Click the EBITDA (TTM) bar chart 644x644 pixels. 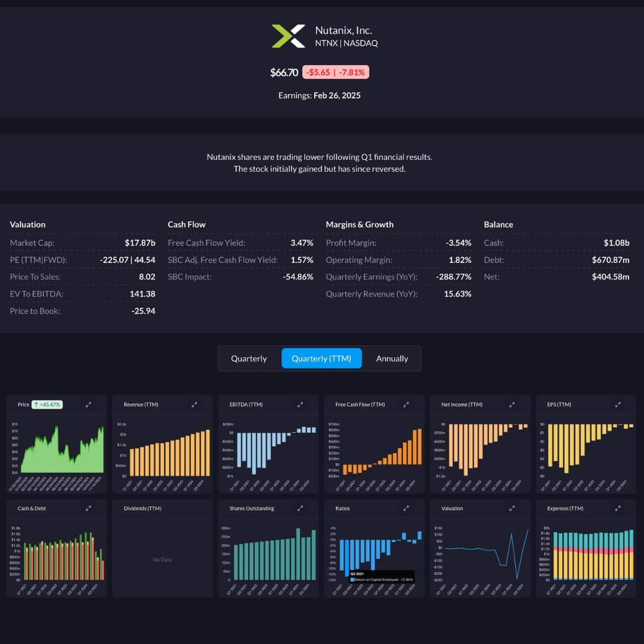point(277,451)
